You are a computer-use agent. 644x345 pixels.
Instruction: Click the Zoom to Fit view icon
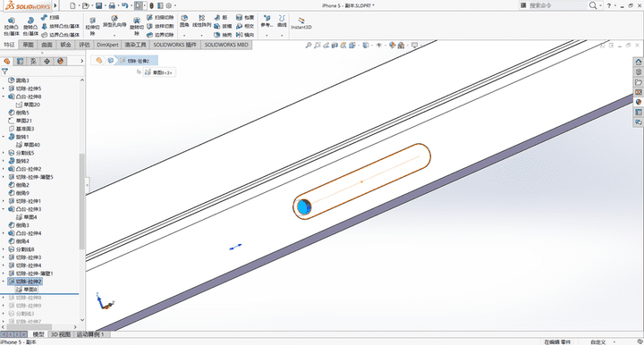tap(308, 45)
